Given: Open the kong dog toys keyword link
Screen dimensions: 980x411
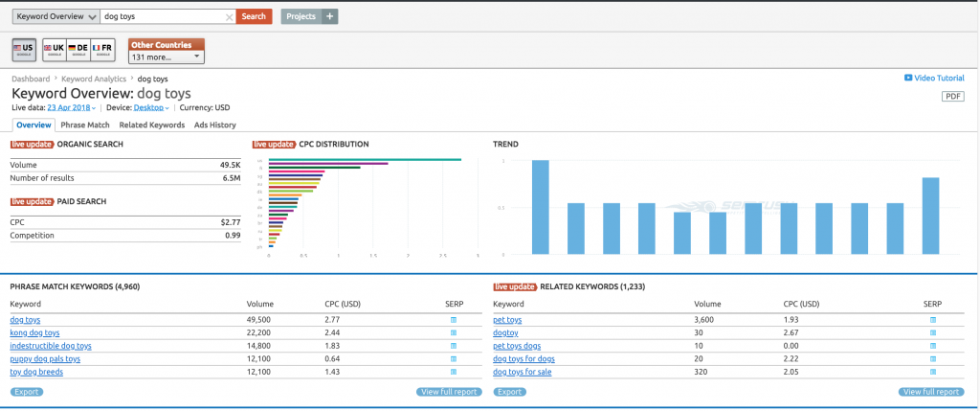Looking at the screenshot, I should [35, 332].
